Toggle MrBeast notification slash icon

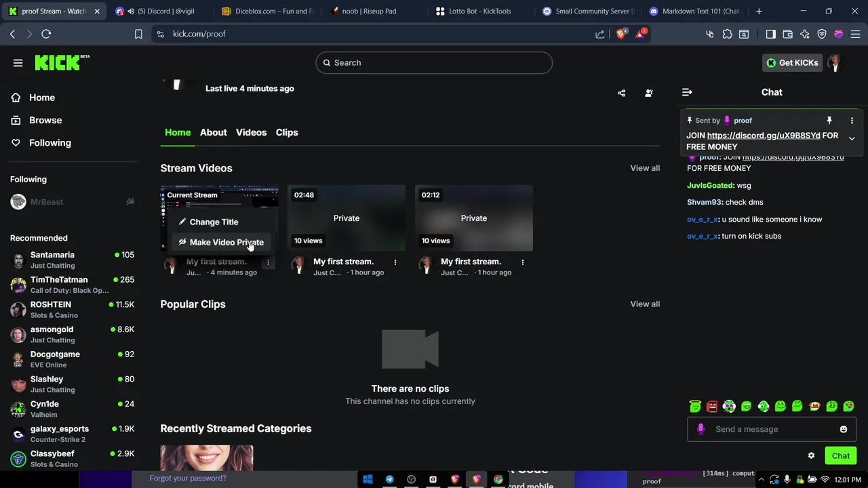[x=130, y=202]
